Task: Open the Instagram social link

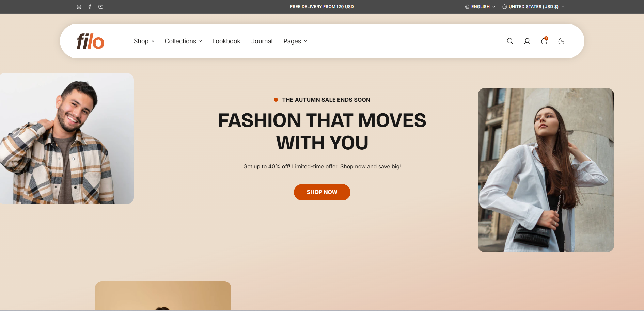Action: 79,7
